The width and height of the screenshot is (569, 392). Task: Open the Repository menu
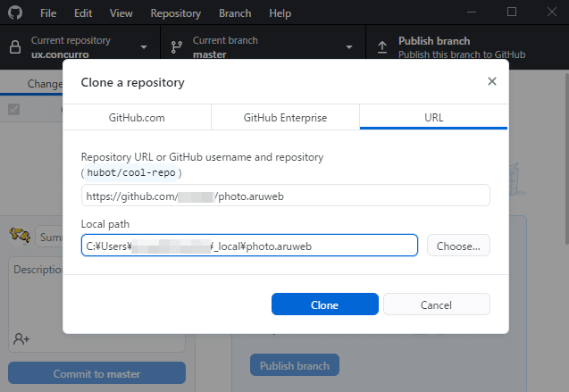176,13
